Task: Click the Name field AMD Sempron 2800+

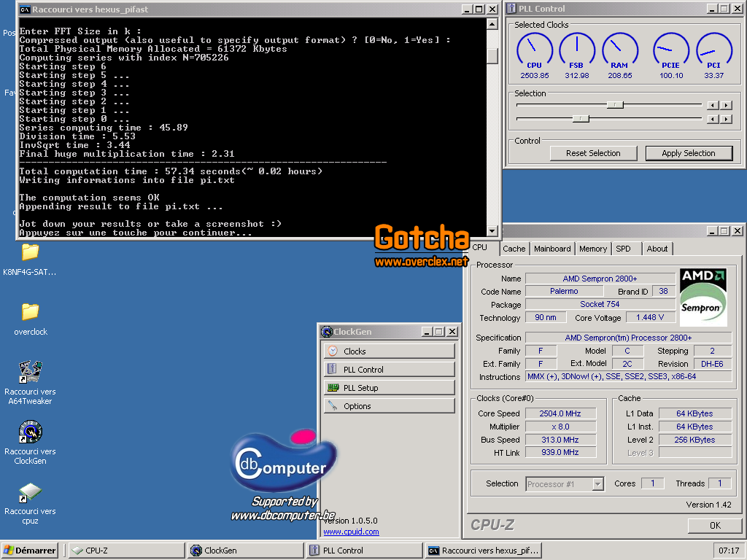Action: [x=600, y=279]
